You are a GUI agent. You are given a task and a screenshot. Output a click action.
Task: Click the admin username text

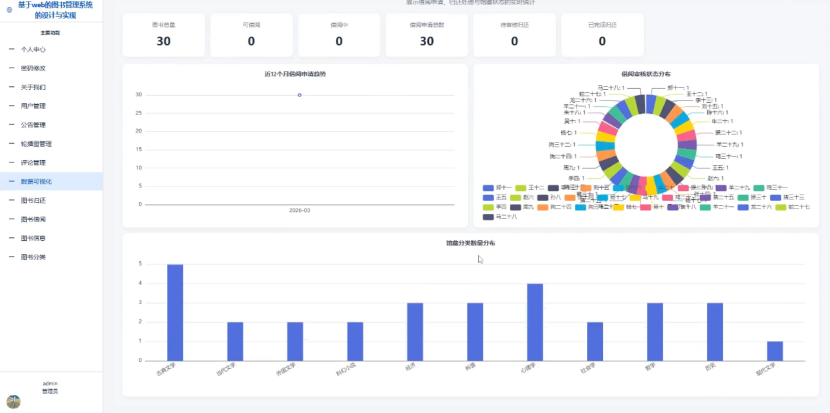point(50,383)
